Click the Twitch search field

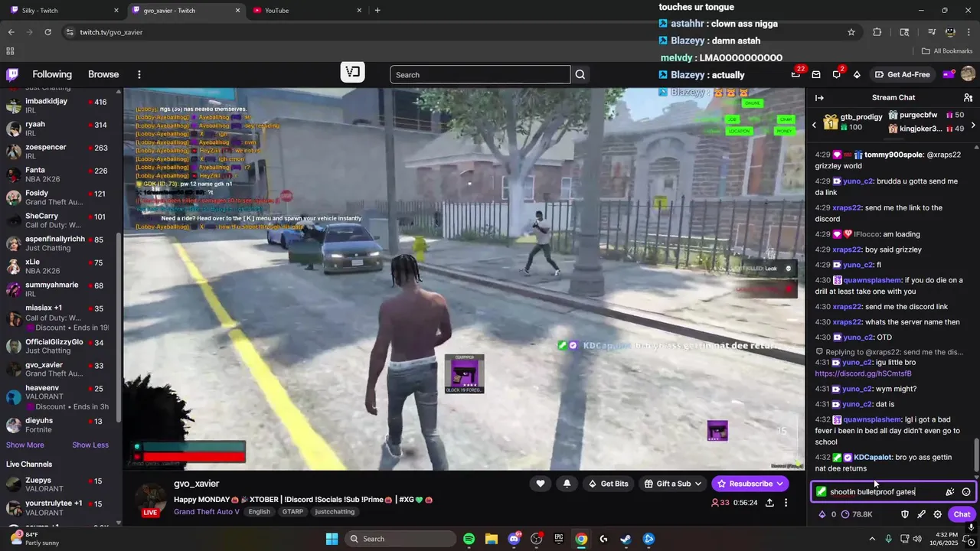click(480, 74)
